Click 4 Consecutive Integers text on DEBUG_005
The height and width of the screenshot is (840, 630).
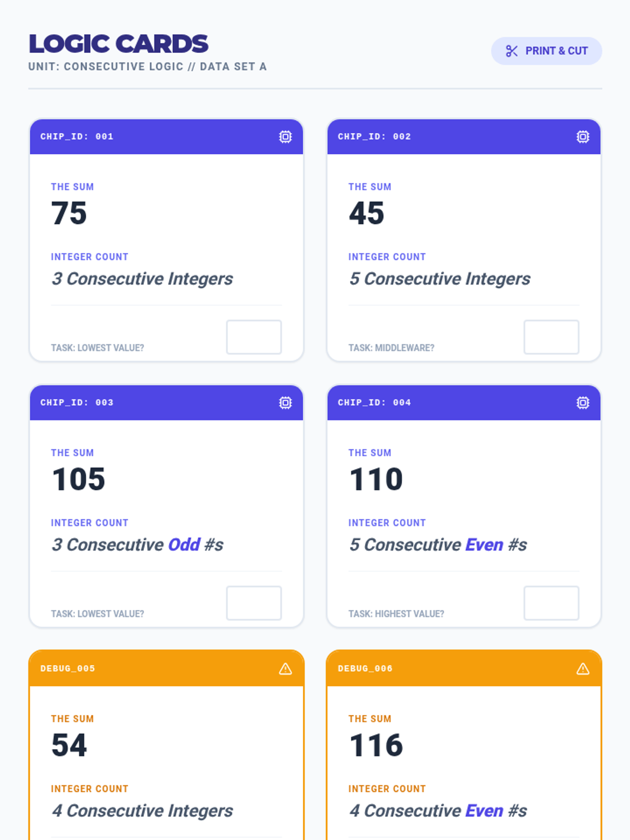(x=142, y=811)
